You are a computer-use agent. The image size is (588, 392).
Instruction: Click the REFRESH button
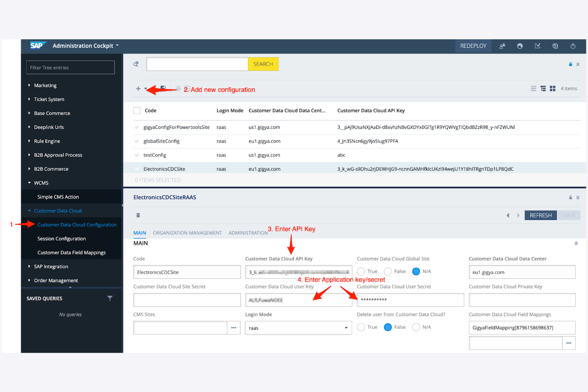pyautogui.click(x=540, y=215)
